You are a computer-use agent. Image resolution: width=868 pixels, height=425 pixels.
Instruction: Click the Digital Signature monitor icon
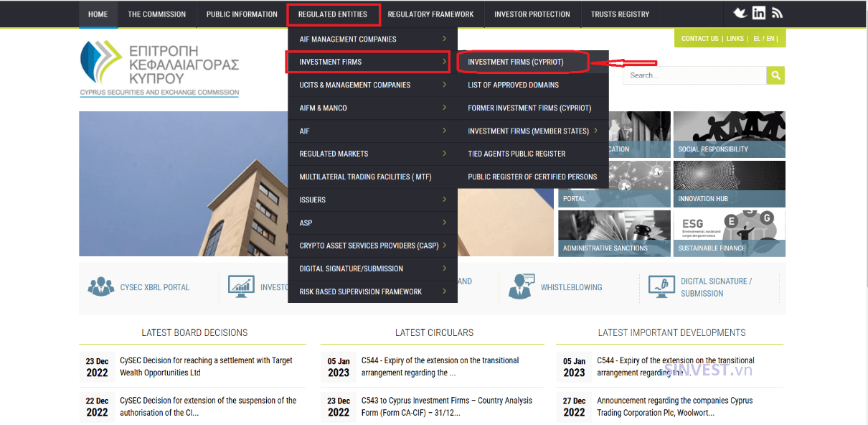click(661, 286)
